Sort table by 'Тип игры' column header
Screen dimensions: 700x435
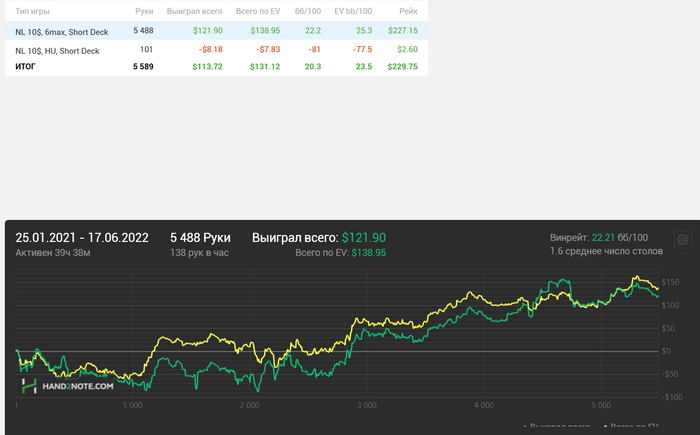32,11
